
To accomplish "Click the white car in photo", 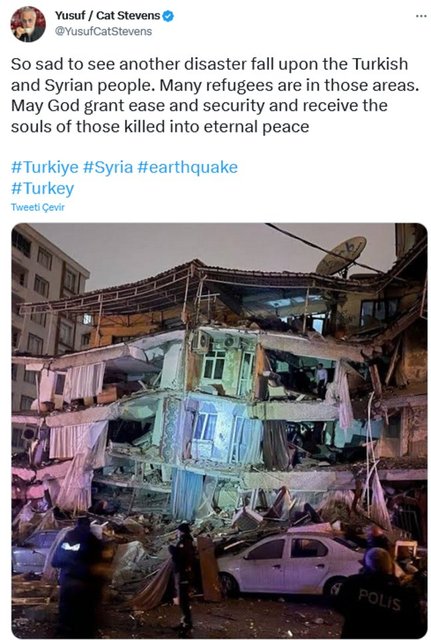I will [x=292, y=563].
